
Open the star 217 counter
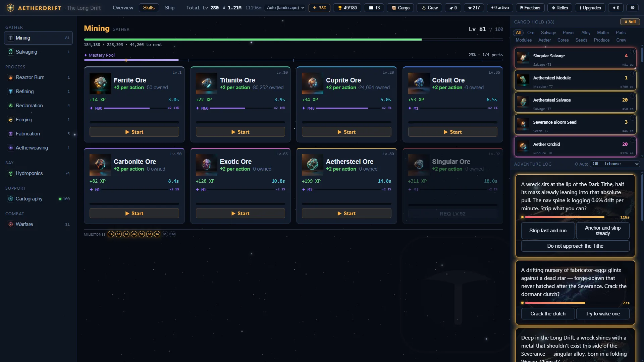point(474,8)
